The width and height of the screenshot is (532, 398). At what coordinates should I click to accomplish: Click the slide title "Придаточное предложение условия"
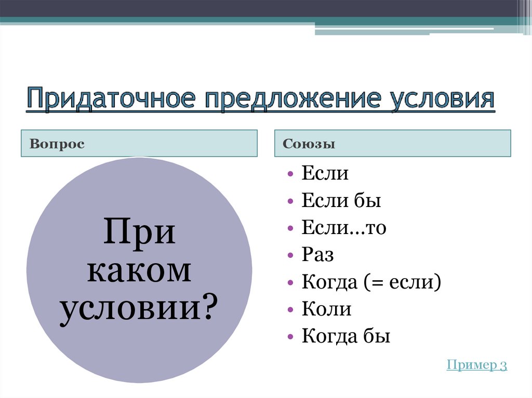(x=260, y=96)
